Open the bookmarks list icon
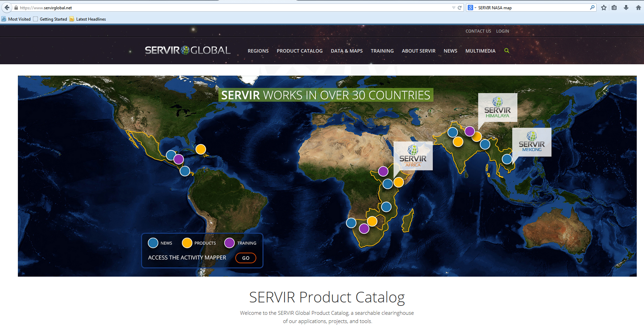Screen dimensions: 644x333 point(614,8)
